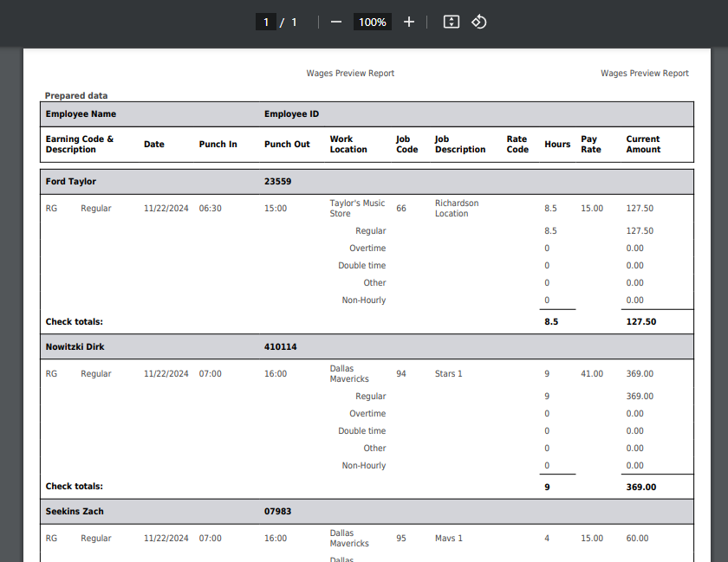Select Nowitzki Dirk's 'Other' row label
Screen dimensions: 728x562
pyautogui.click(x=374, y=449)
